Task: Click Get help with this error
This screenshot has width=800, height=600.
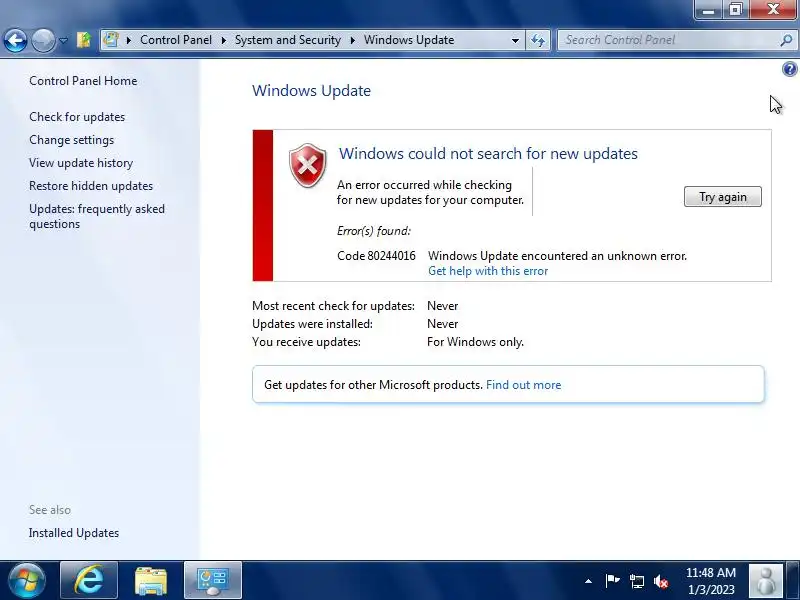Action: 488,271
